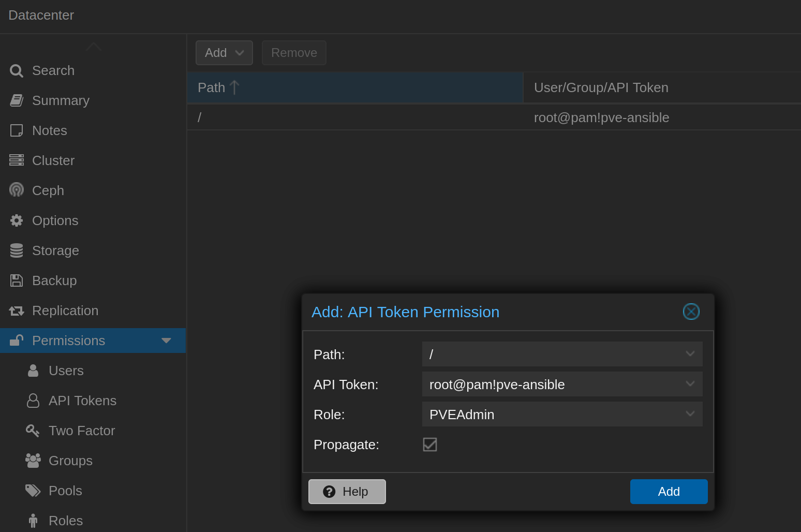
Task: Open the Role dropdown
Action: point(690,414)
